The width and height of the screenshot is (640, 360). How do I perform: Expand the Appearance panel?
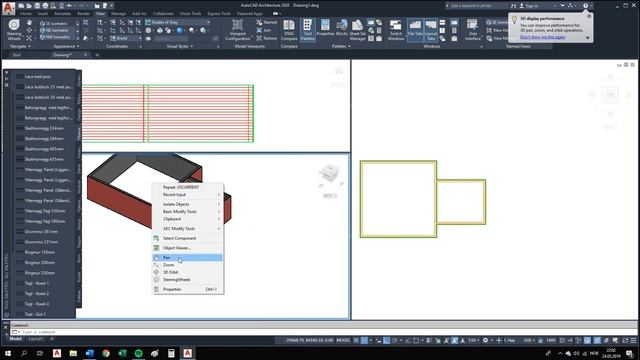tap(67, 46)
